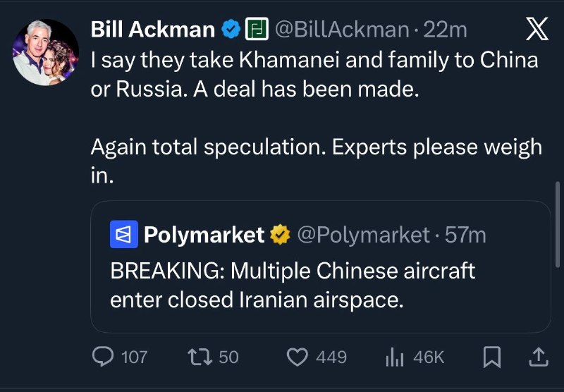
Task: Open view analytics bar chart icon
Action: pos(394,357)
